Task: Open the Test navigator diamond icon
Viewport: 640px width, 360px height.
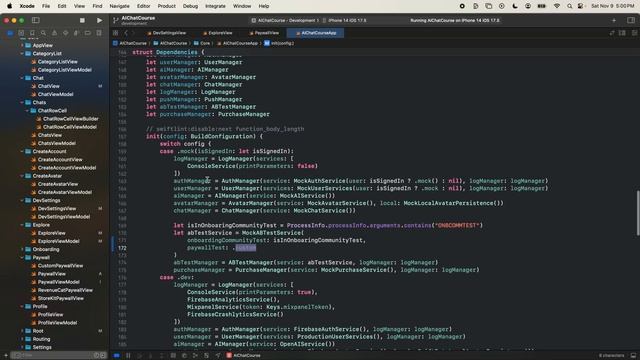Action: pos(65,33)
